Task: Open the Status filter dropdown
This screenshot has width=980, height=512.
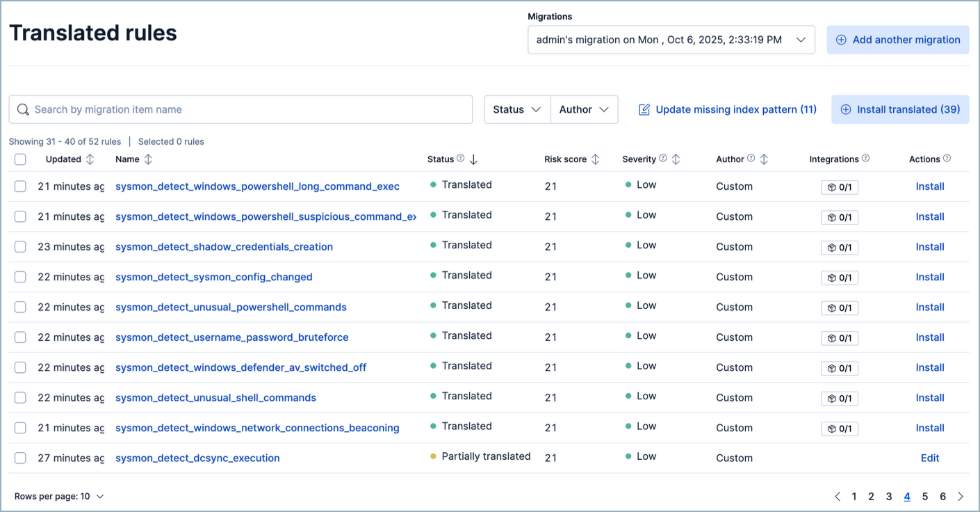Action: [516, 109]
